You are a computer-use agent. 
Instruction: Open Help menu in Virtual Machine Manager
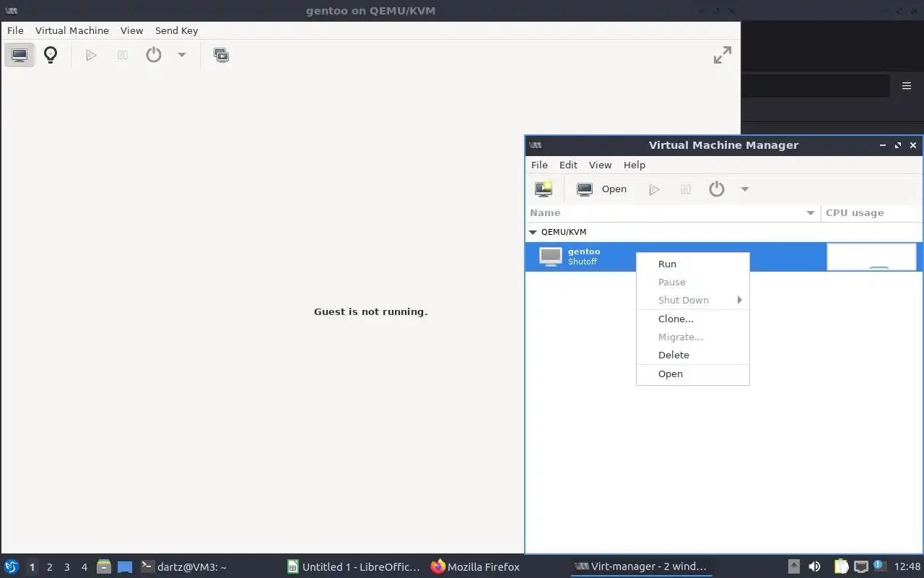(x=635, y=165)
